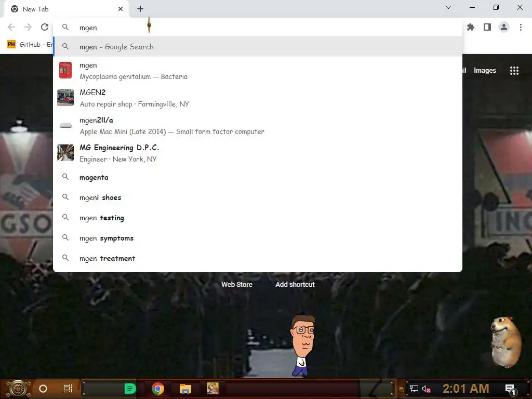
Task: Choose the mgen testing suggestion
Action: 258,218
